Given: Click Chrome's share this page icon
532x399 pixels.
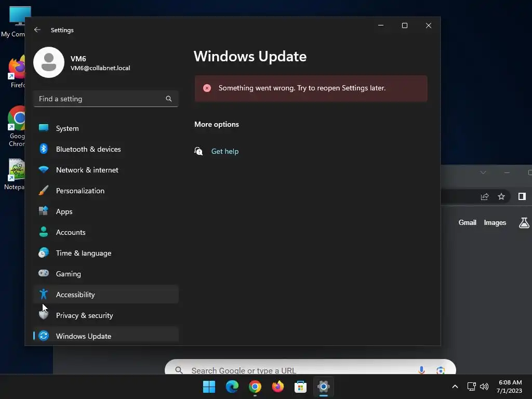Looking at the screenshot, I should [x=485, y=196].
